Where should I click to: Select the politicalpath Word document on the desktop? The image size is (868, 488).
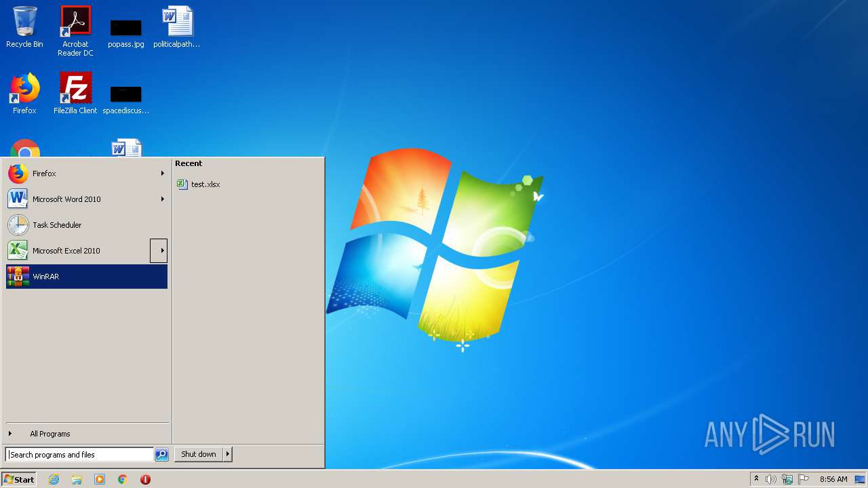[177, 28]
